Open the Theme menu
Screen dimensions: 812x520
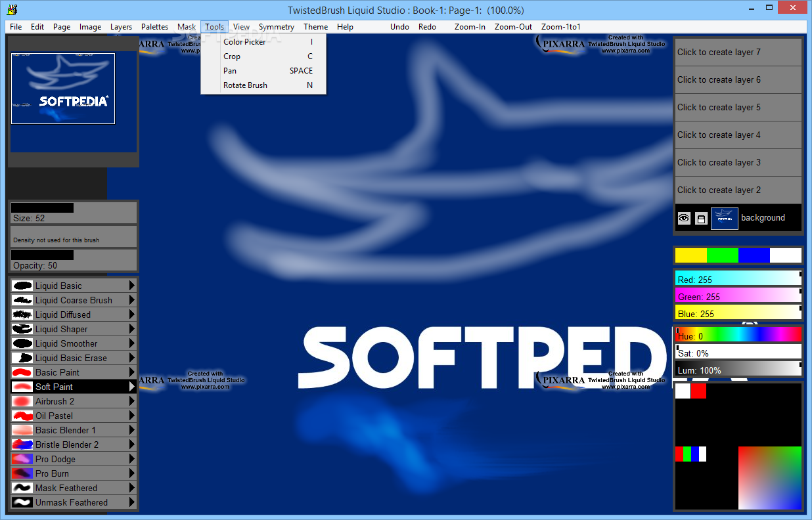(x=316, y=27)
